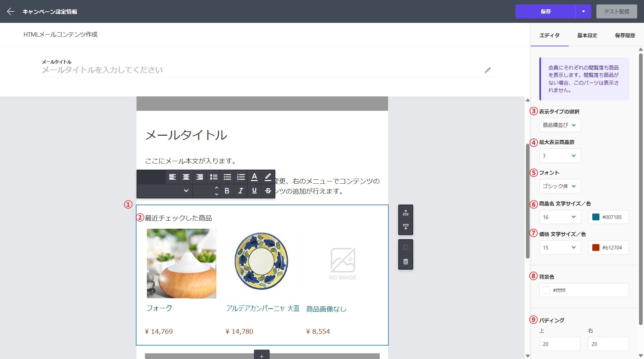Click the right panel scrollbar down arrow
This screenshot has height=359, width=644.
[641, 355]
